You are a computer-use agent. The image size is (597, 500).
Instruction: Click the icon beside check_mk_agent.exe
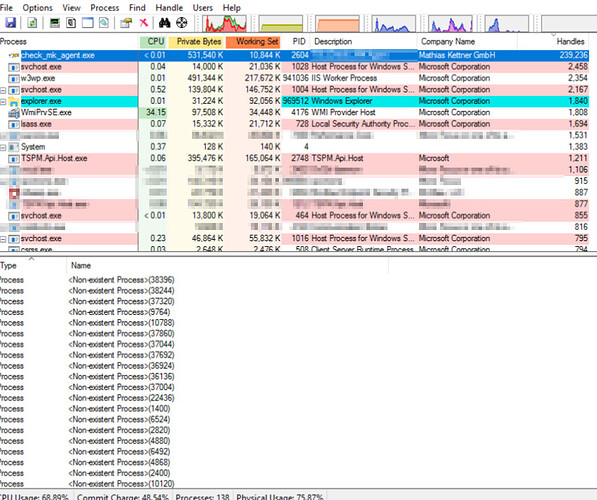pyautogui.click(x=14, y=55)
